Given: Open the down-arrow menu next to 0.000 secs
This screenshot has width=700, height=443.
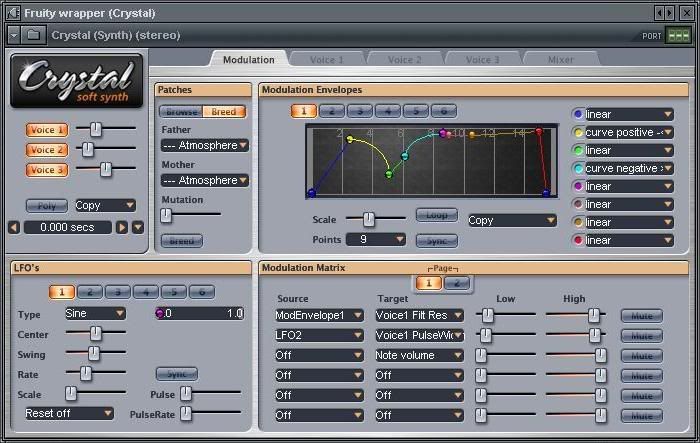Looking at the screenshot, I should [138, 227].
